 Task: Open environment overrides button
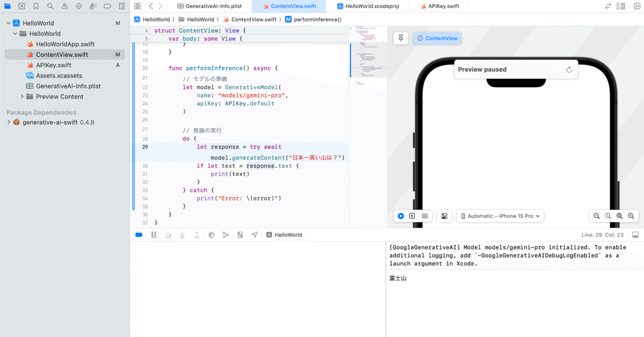coord(240,235)
